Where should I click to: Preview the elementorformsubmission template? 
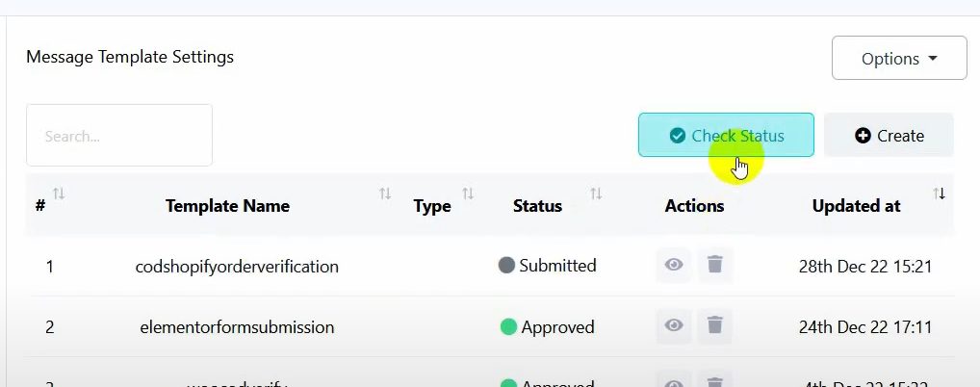click(674, 326)
